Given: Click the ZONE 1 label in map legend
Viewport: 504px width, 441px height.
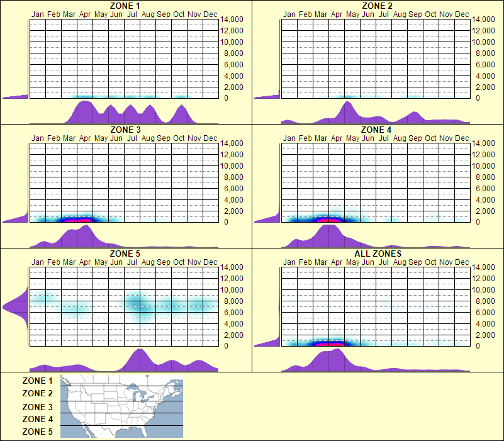Looking at the screenshot, I should (x=37, y=381).
